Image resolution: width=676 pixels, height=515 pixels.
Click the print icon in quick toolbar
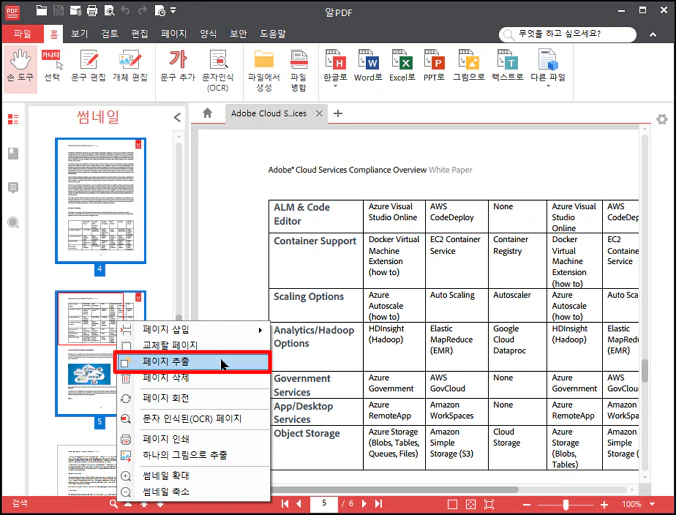(92, 11)
